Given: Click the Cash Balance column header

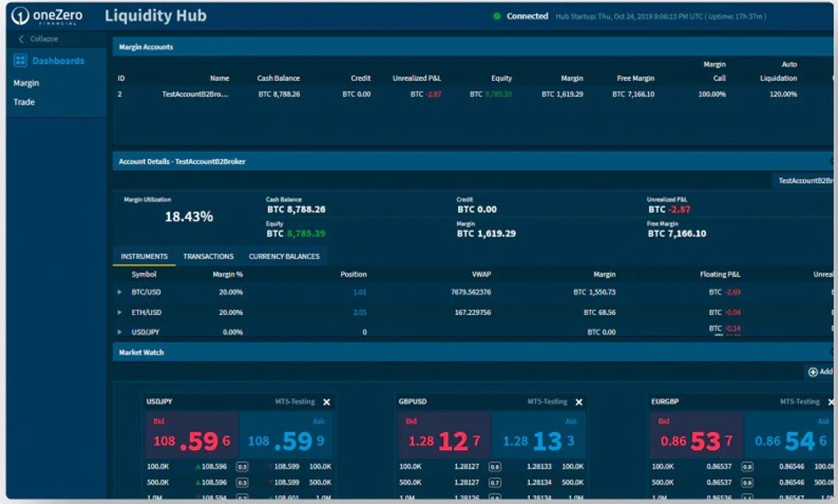Looking at the screenshot, I should (279, 78).
